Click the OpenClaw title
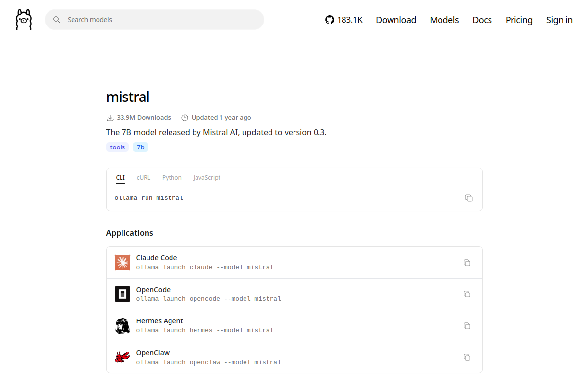 [153, 353]
